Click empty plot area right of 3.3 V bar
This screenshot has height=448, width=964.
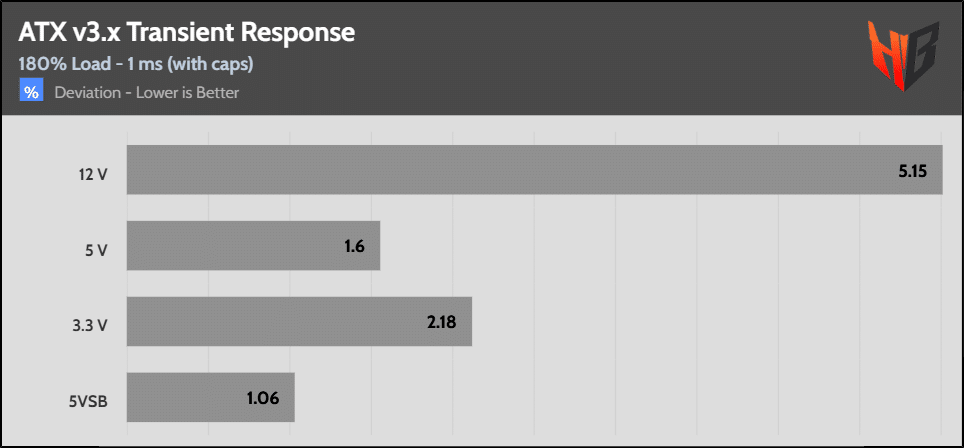[700, 321]
